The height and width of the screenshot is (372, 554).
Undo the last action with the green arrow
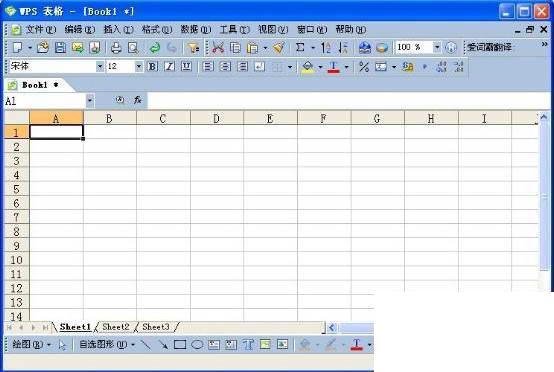[154, 47]
